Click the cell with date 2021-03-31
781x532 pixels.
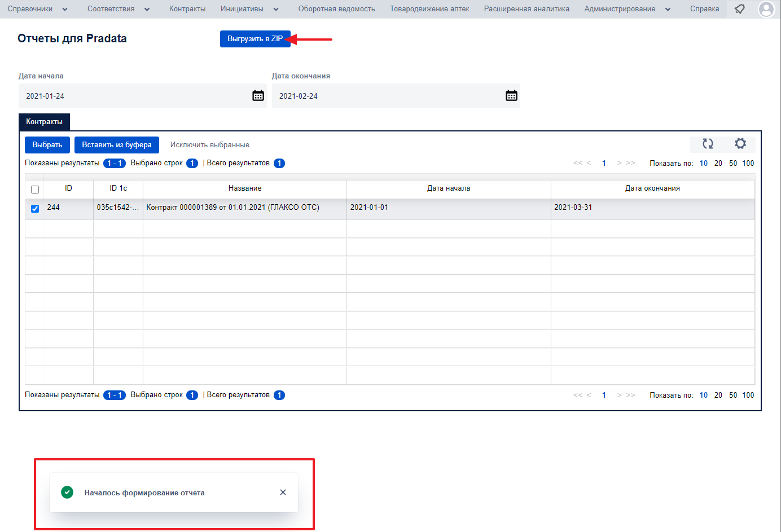click(652, 208)
